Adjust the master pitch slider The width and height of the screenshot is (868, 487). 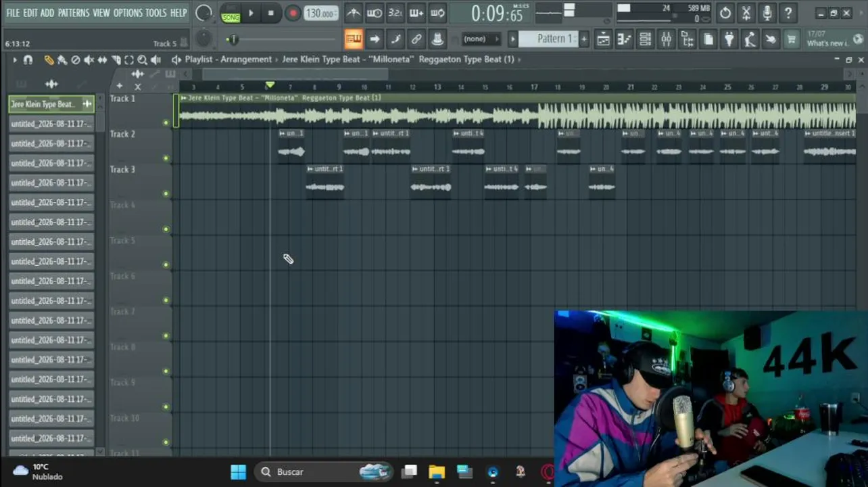tap(233, 39)
